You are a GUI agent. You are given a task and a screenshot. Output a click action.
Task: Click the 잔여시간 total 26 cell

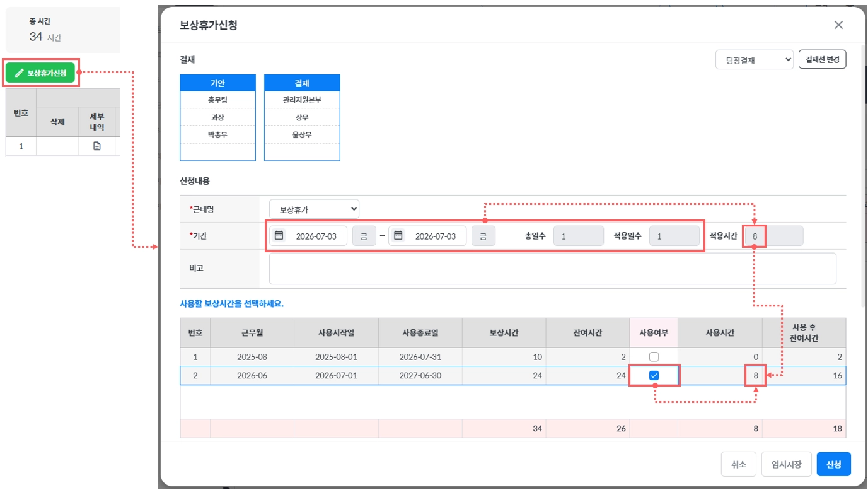[588, 429]
